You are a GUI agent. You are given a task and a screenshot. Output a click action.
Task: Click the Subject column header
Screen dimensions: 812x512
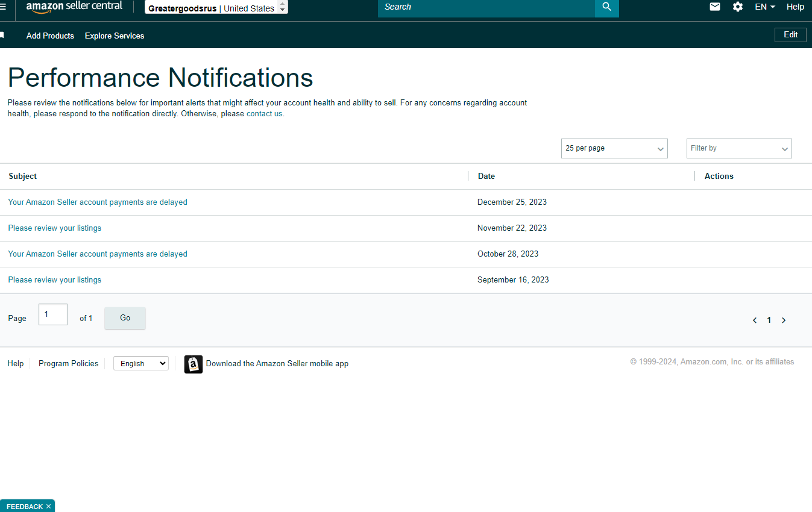click(x=23, y=176)
